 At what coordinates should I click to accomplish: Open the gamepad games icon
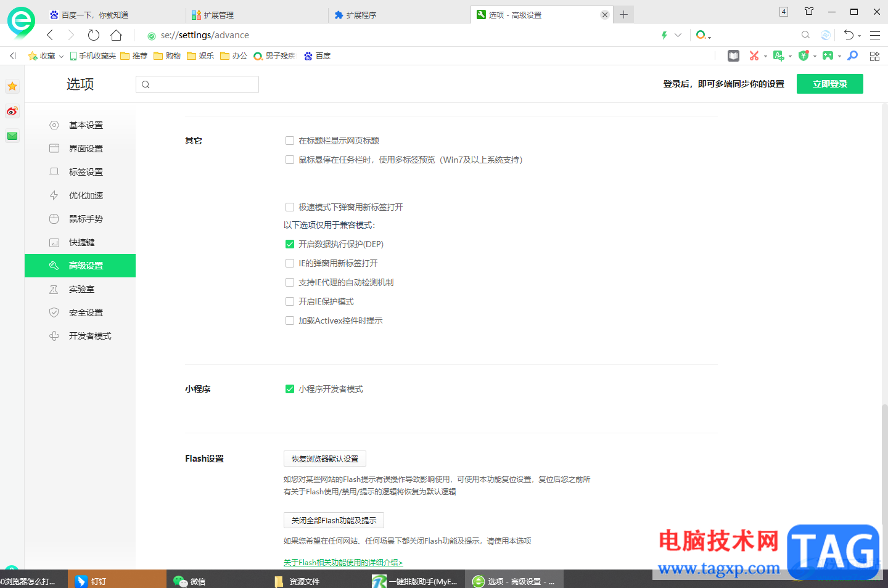click(x=828, y=55)
